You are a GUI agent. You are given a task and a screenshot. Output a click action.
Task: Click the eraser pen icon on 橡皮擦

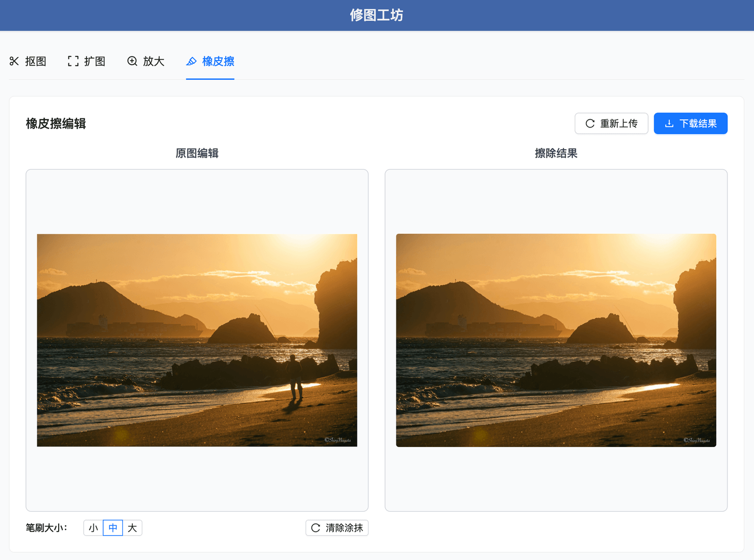click(x=191, y=61)
